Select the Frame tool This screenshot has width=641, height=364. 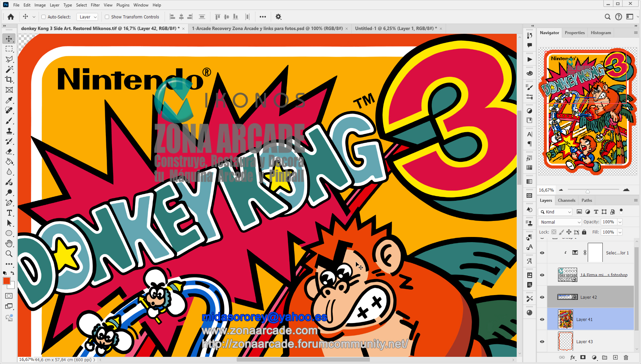(x=9, y=90)
